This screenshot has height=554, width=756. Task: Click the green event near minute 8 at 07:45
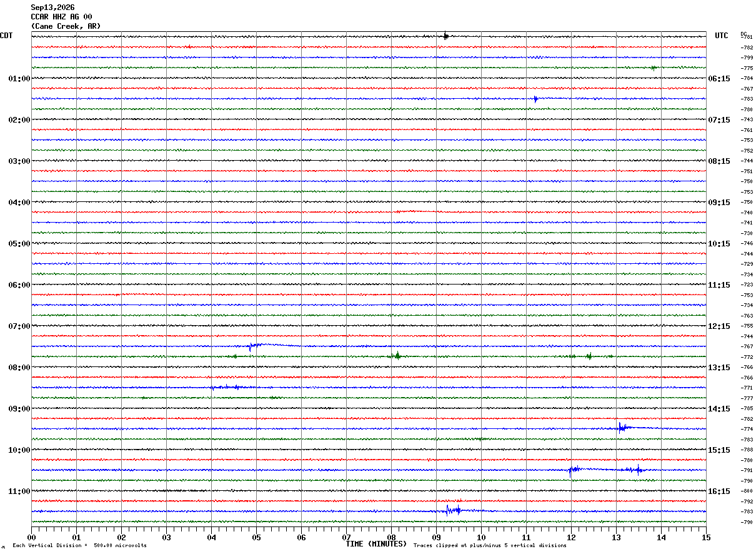[397, 356]
